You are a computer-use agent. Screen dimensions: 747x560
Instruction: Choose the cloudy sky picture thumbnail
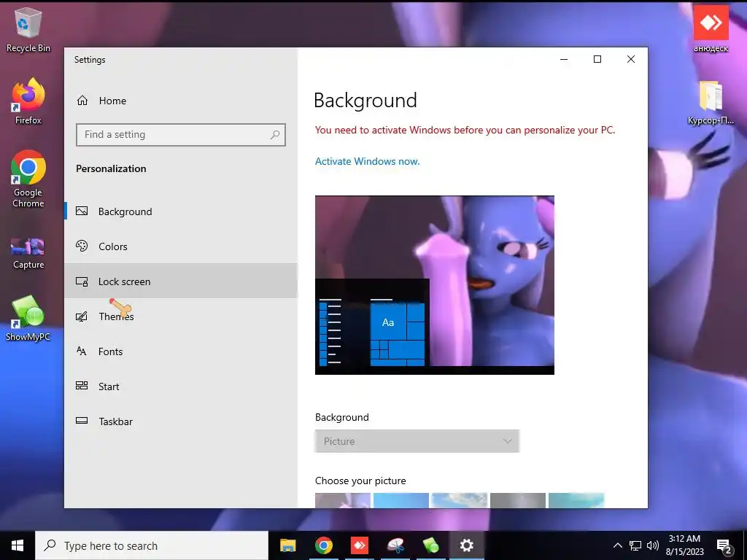click(x=460, y=500)
